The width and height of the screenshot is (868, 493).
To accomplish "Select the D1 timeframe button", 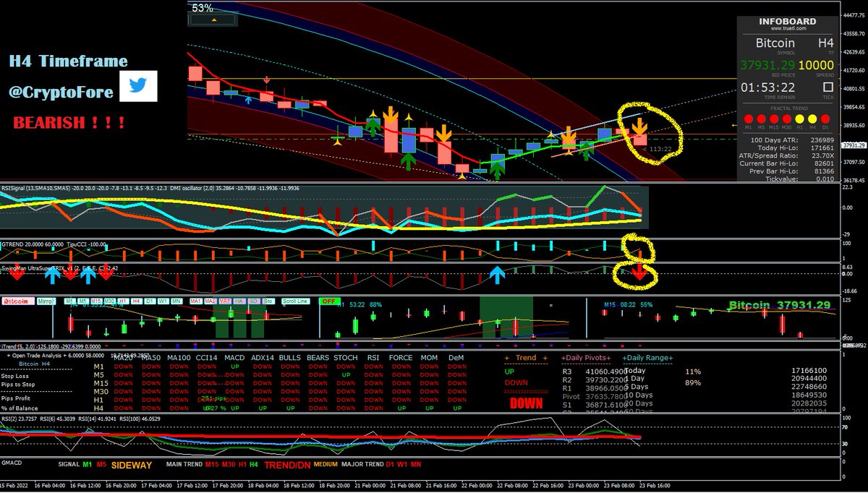I will point(150,301).
